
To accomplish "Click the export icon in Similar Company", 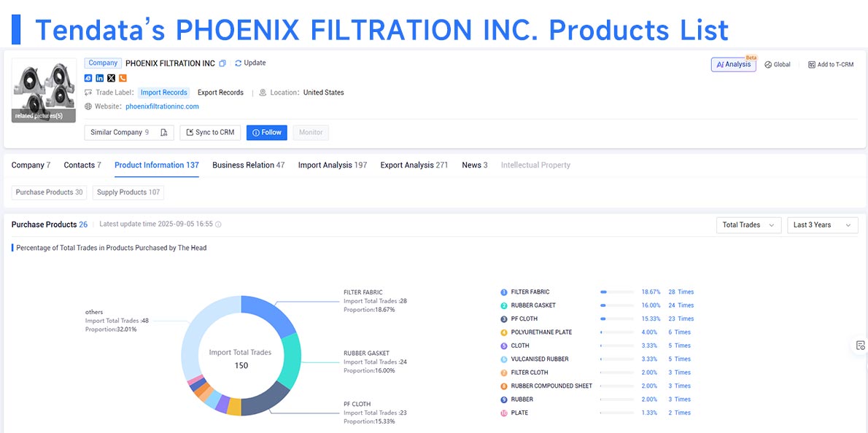I will click(x=164, y=133).
